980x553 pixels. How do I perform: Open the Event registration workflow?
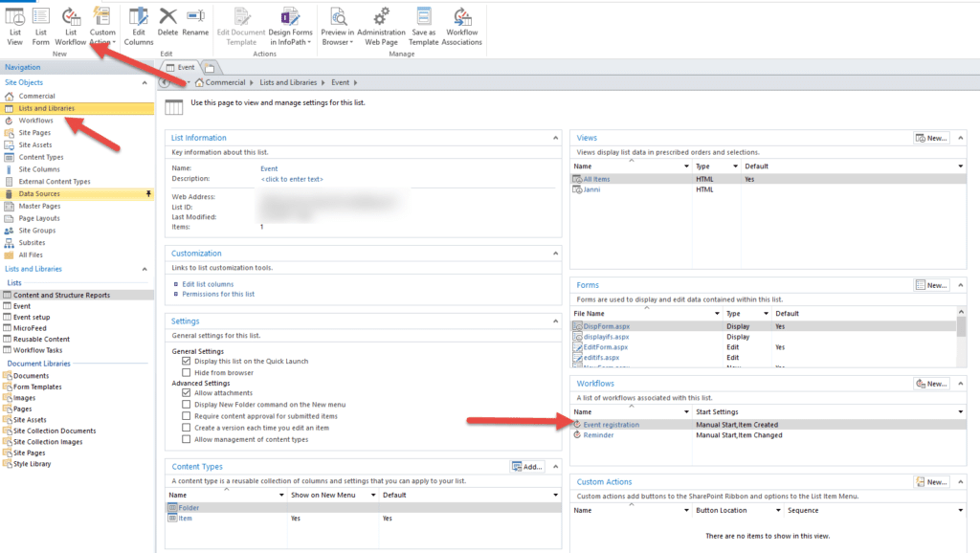click(x=611, y=425)
